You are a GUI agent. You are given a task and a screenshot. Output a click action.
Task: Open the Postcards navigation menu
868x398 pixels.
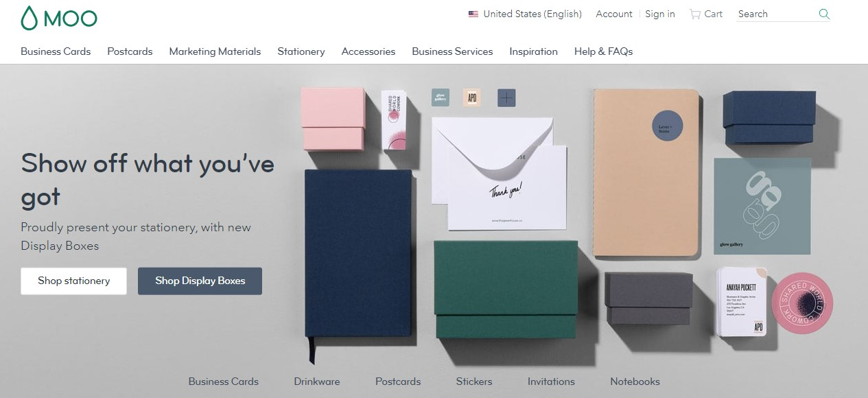point(130,51)
